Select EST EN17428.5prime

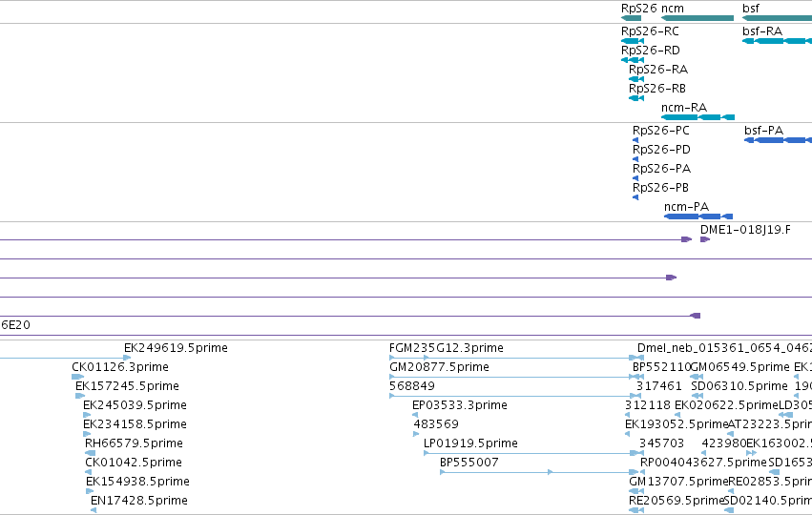pos(138,502)
